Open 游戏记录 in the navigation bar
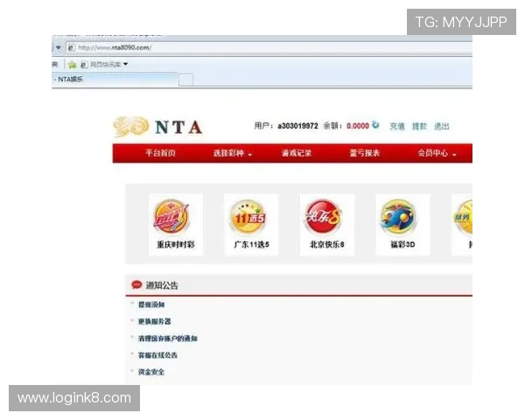This screenshot has height=420, width=525. pyautogui.click(x=297, y=153)
